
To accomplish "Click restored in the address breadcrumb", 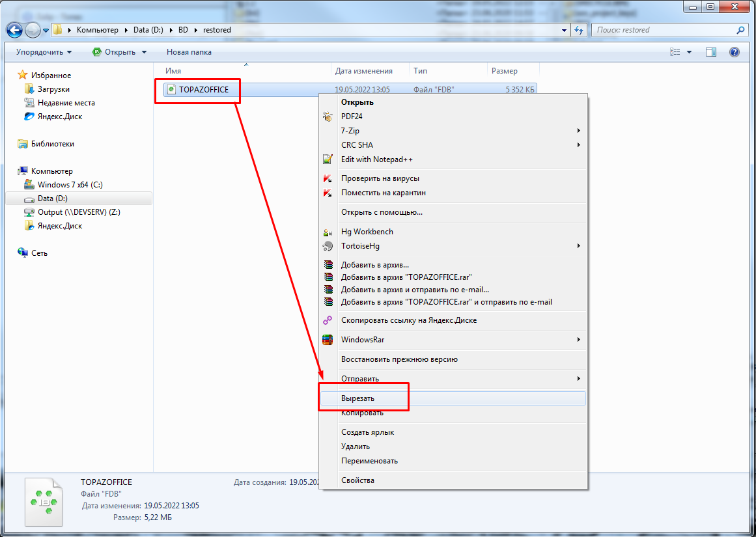I will (217, 30).
